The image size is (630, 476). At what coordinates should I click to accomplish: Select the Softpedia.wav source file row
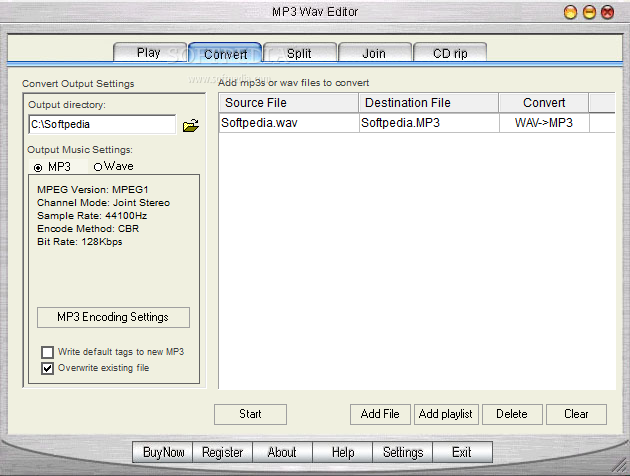288,123
